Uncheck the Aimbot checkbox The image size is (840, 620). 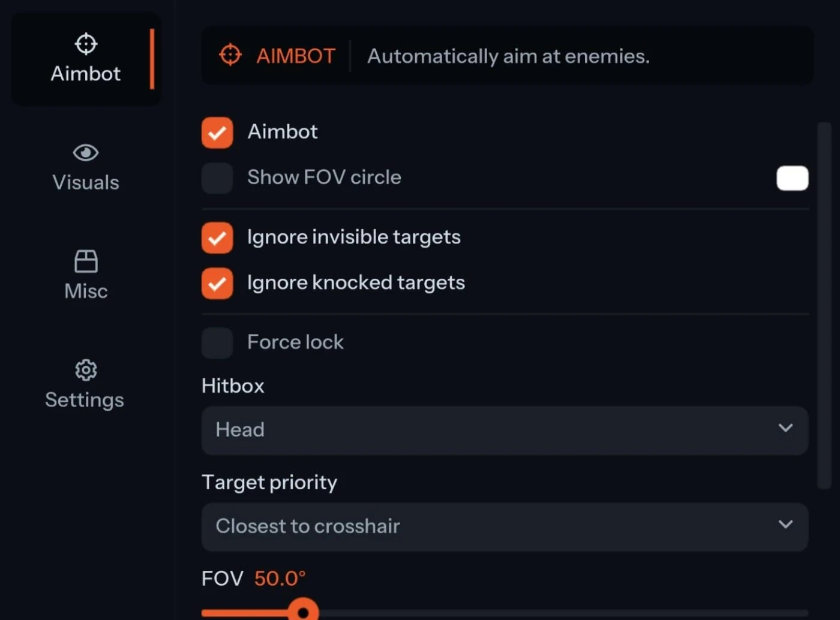coord(217,133)
